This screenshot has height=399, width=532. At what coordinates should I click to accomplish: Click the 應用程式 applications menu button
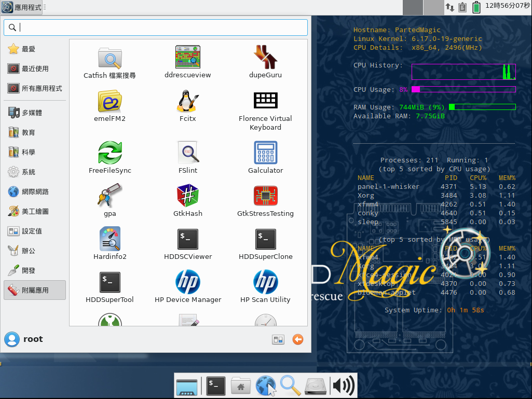click(22, 7)
